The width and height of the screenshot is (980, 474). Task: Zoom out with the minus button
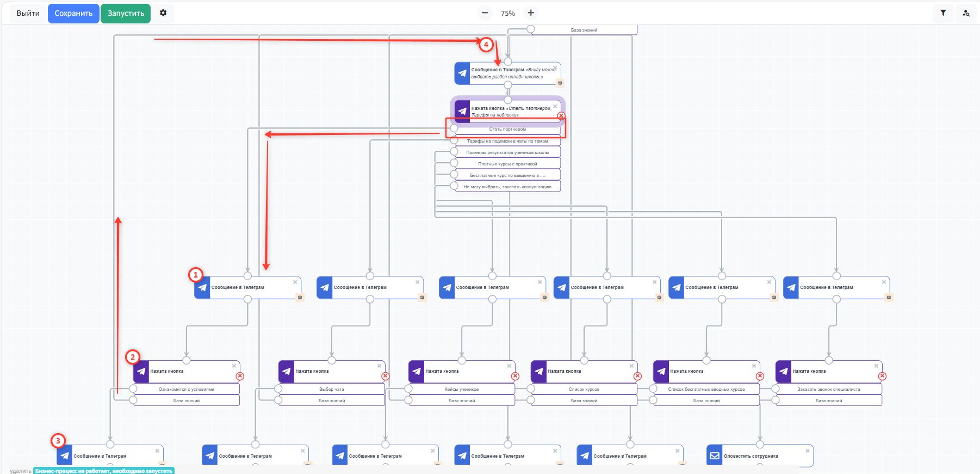click(x=485, y=13)
